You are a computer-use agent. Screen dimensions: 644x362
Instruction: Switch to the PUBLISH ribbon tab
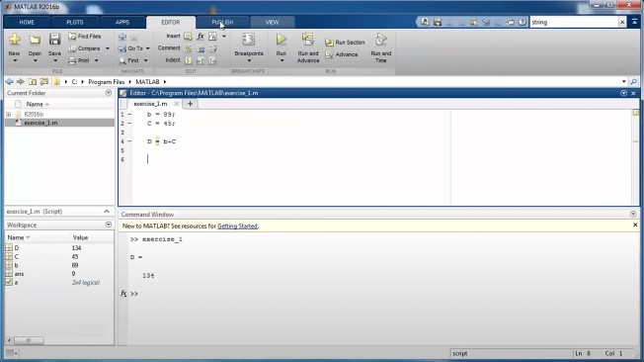tap(222, 22)
